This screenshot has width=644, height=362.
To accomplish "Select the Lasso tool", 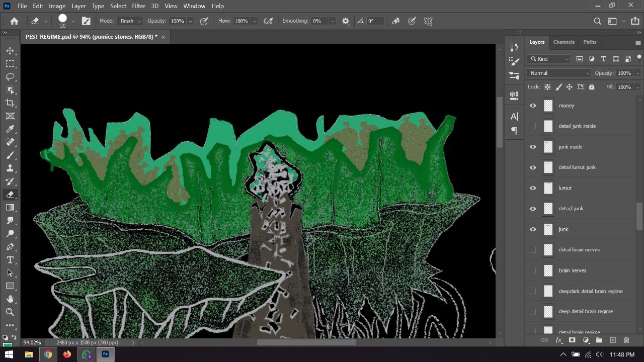I will [x=10, y=77].
